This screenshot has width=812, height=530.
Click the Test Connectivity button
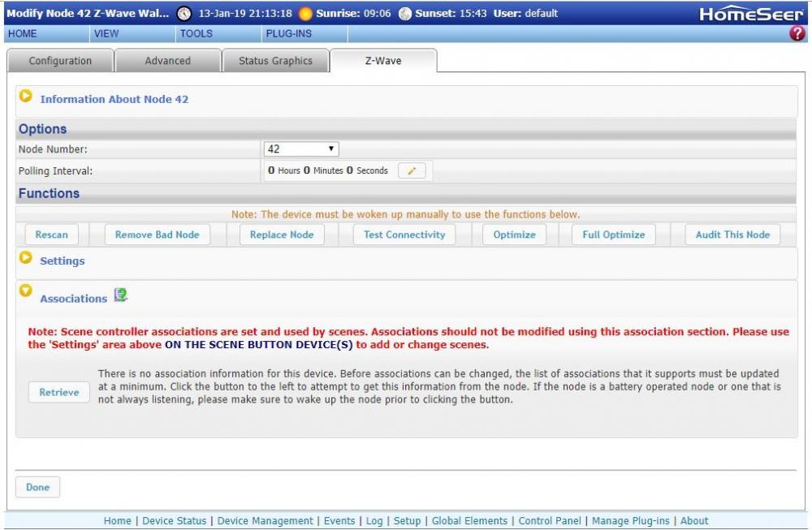pyautogui.click(x=404, y=235)
